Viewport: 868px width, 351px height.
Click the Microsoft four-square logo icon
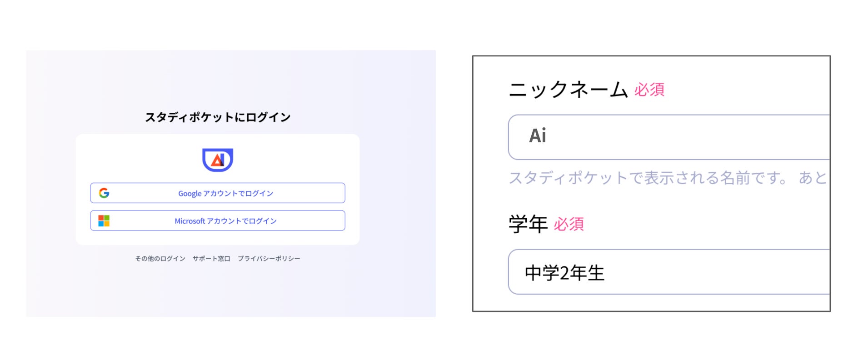point(104,221)
